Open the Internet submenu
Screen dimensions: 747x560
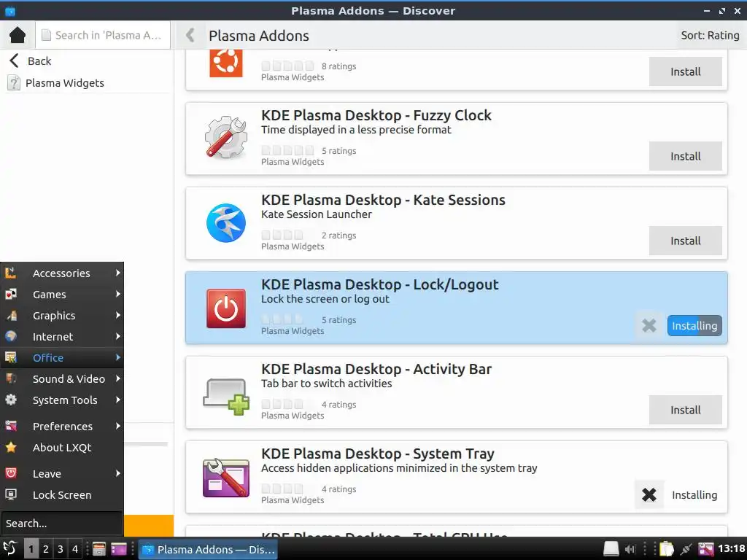(62, 337)
